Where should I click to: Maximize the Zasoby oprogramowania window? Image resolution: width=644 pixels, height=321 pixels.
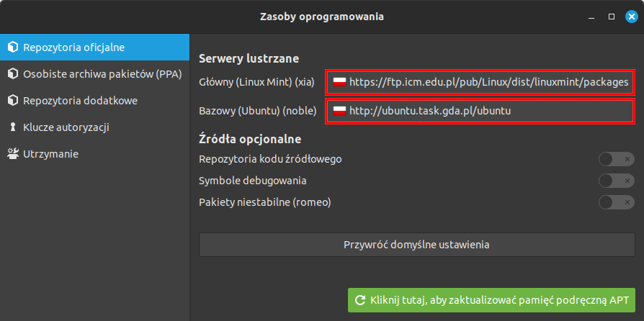[612, 17]
